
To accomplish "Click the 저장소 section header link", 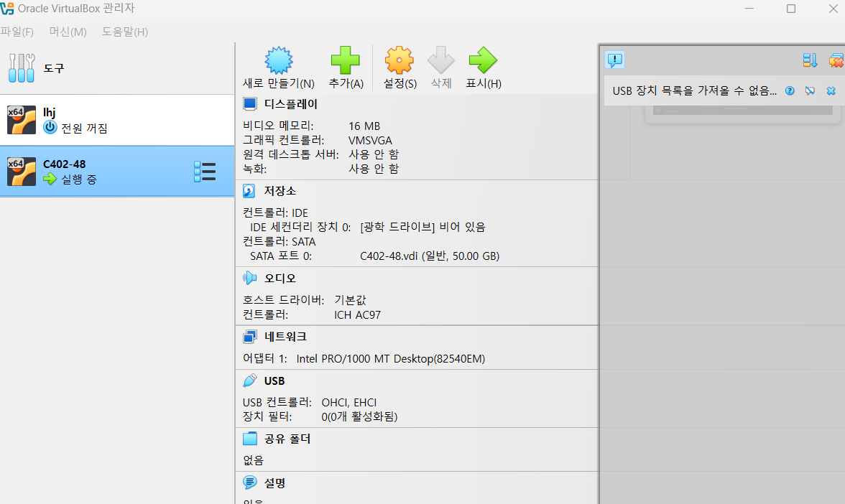I will 280,191.
